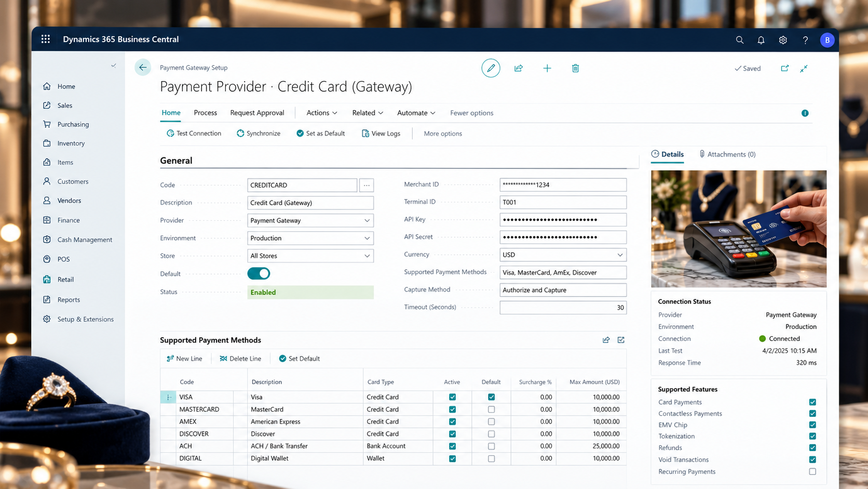Share the Supported Payment Methods list
The image size is (868, 489).
click(606, 340)
